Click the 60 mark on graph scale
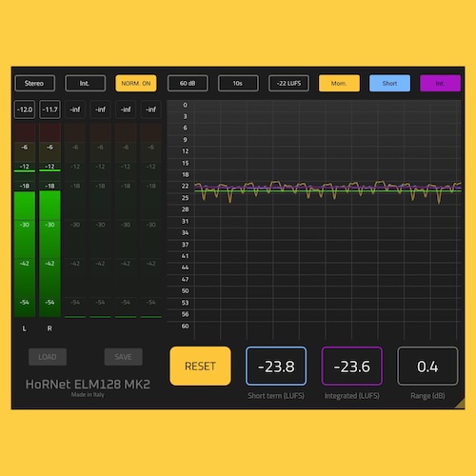The image size is (476, 476). point(186,326)
